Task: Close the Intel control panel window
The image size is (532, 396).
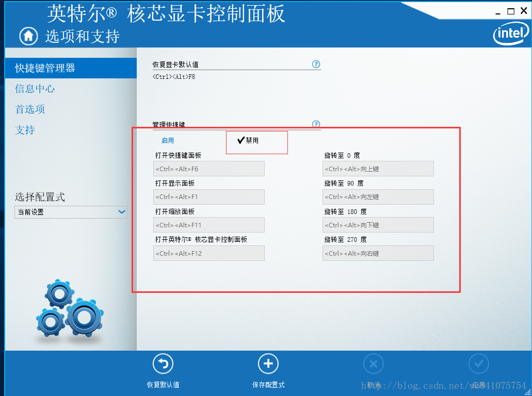Action: (524, 11)
